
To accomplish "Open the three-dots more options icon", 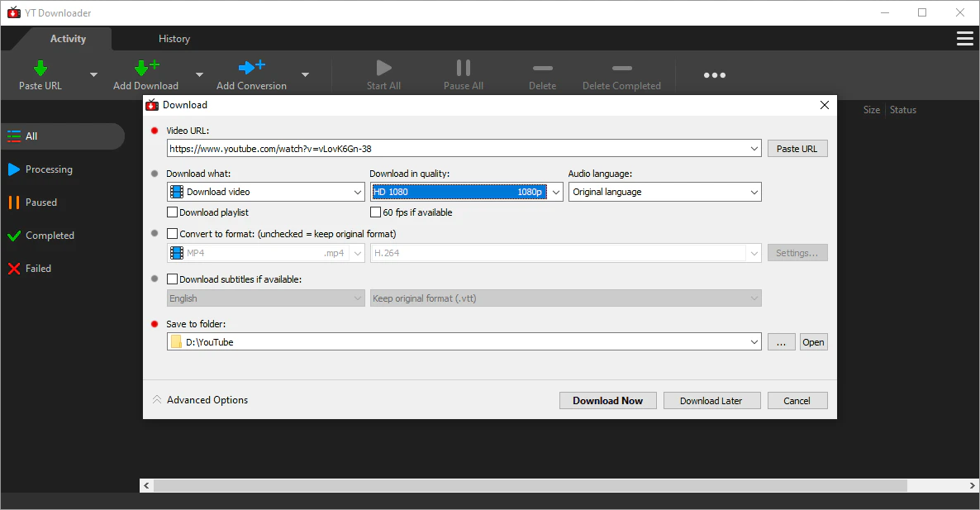I will point(714,75).
